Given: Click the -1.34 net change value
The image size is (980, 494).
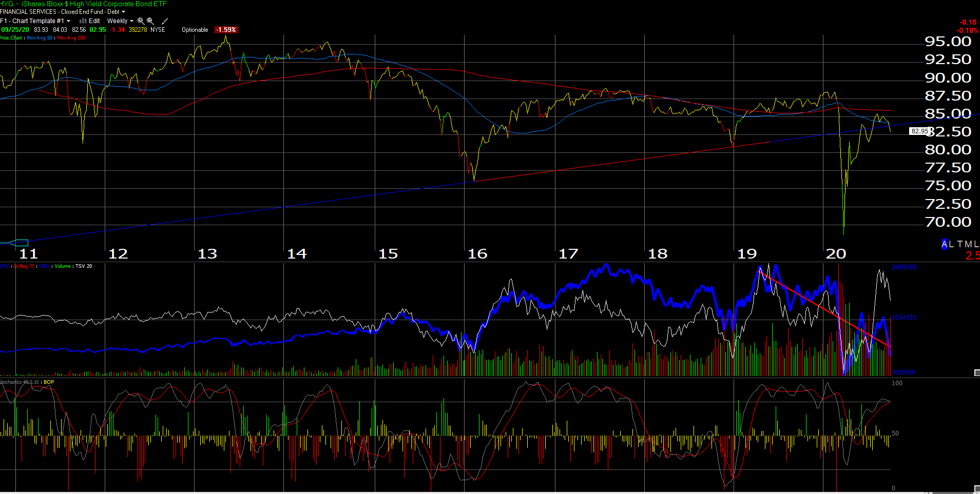Looking at the screenshot, I should click(118, 30).
